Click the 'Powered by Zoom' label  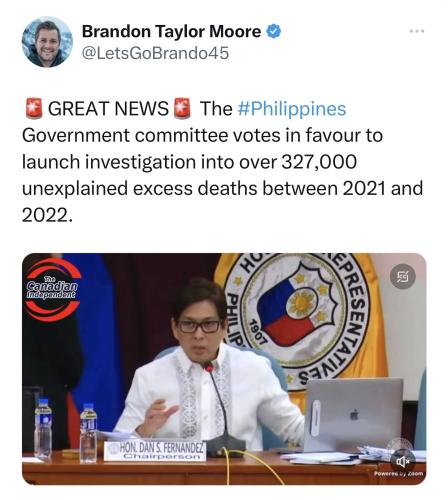399,473
